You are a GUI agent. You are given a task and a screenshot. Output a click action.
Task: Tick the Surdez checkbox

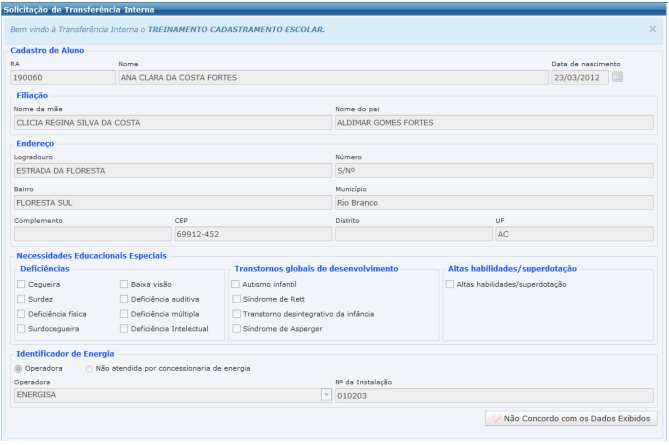click(21, 299)
